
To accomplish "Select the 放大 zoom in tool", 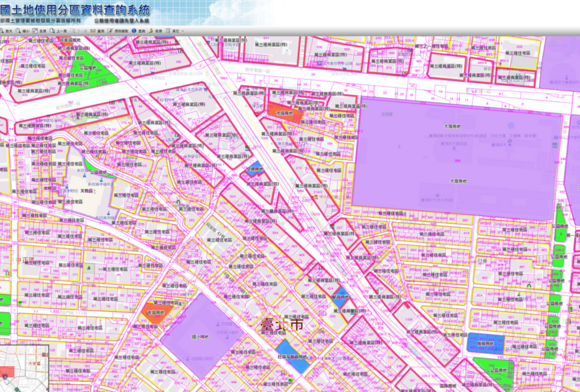I will tap(7, 31).
